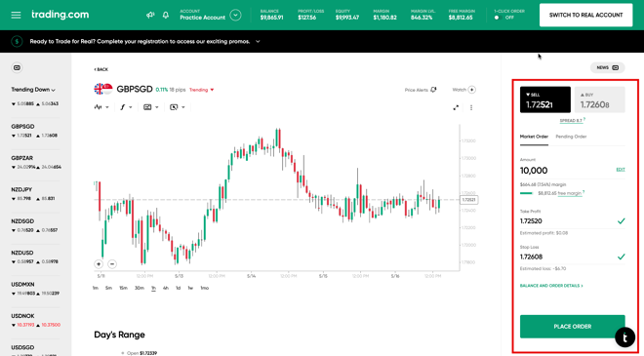Toggle the Take Profit checkmark
The image size is (644, 356).
point(621,221)
